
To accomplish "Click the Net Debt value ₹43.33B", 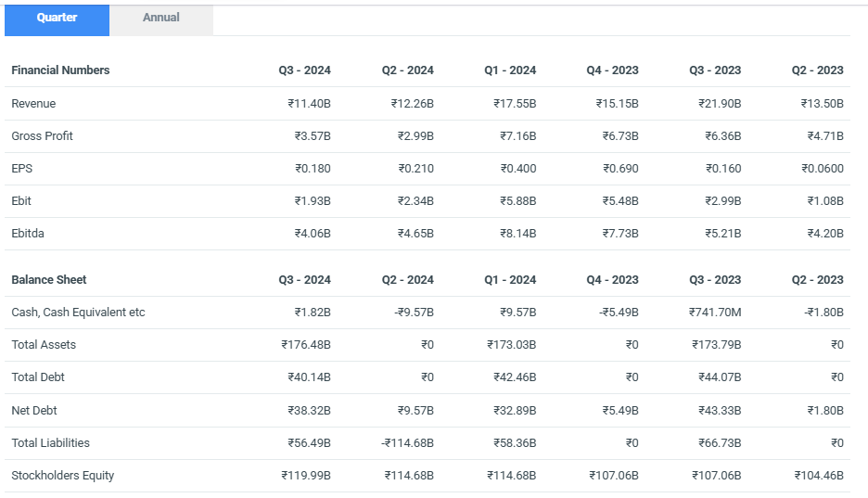I will [x=720, y=411].
